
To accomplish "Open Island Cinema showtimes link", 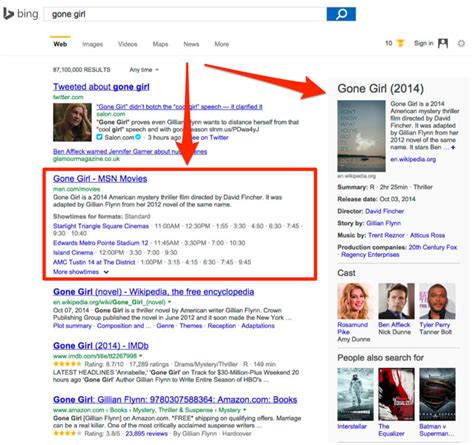I will click(x=73, y=252).
